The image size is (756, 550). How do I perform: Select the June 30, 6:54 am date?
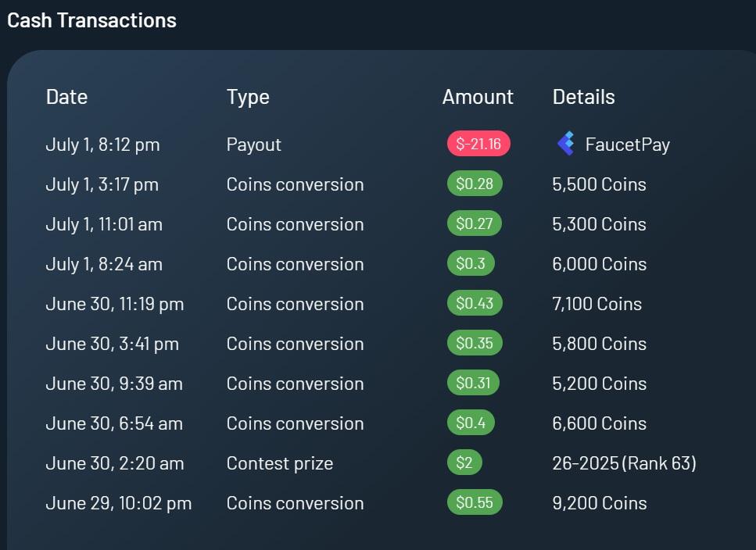click(114, 423)
